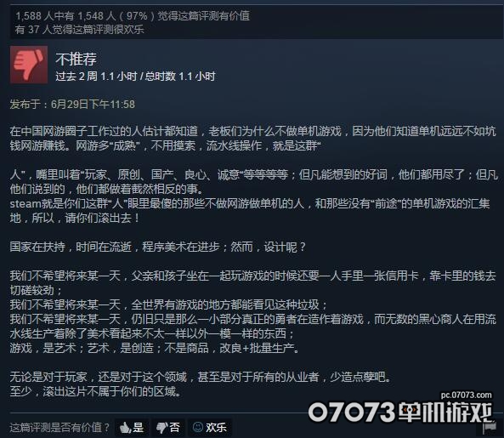The image size is (504, 438).
Task: Click the paragraph starting 在中国网游圈子工作过的人
Action: [x=252, y=139]
